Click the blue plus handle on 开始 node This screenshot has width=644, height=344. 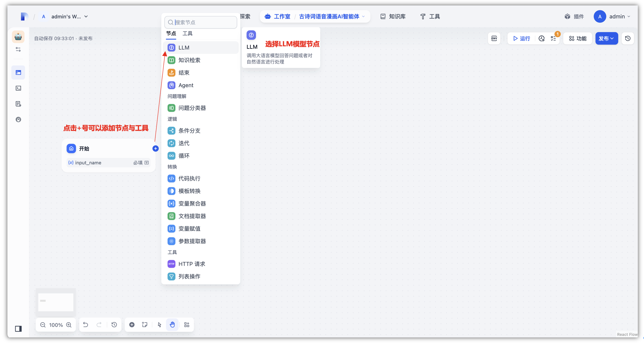click(x=155, y=149)
